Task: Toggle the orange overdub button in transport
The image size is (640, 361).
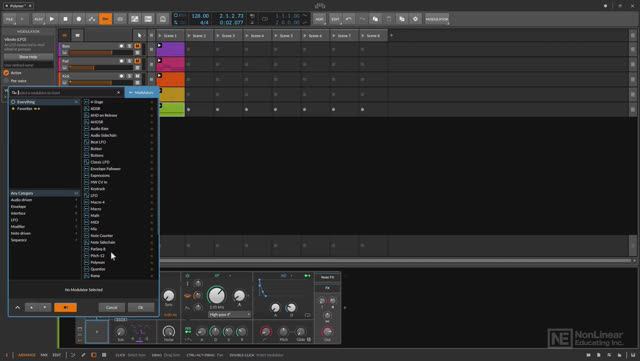Action: (105, 19)
